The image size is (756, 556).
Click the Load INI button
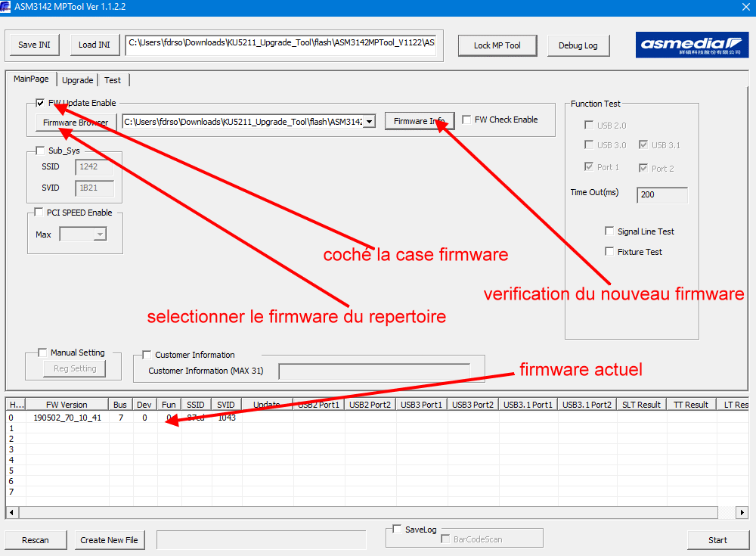[94, 45]
